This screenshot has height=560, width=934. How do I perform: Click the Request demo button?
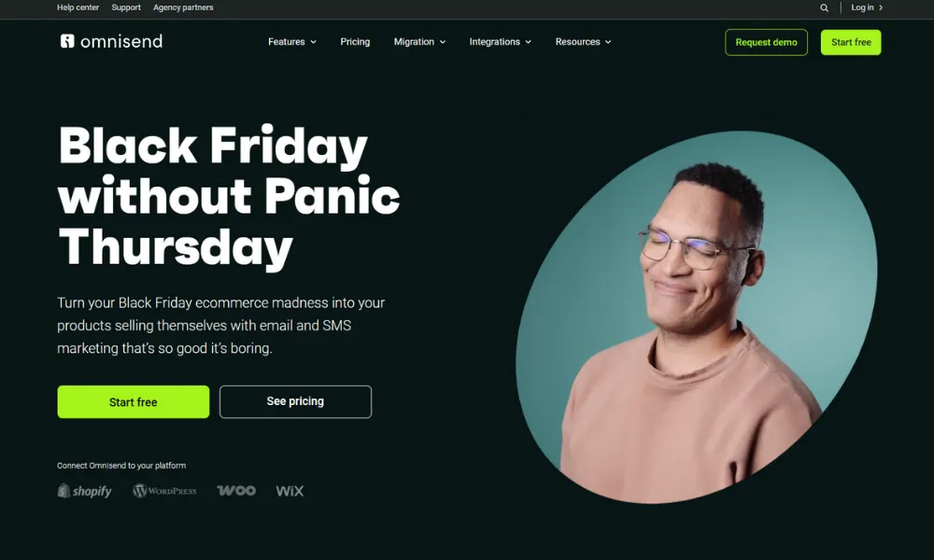pyautogui.click(x=766, y=42)
